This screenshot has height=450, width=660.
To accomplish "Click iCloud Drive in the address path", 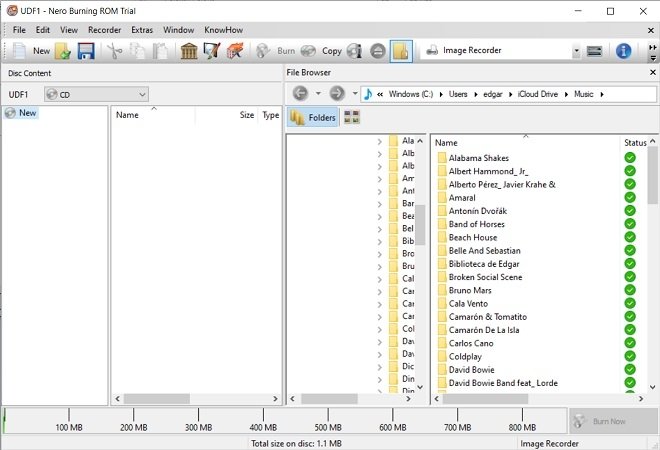I will coord(538,94).
